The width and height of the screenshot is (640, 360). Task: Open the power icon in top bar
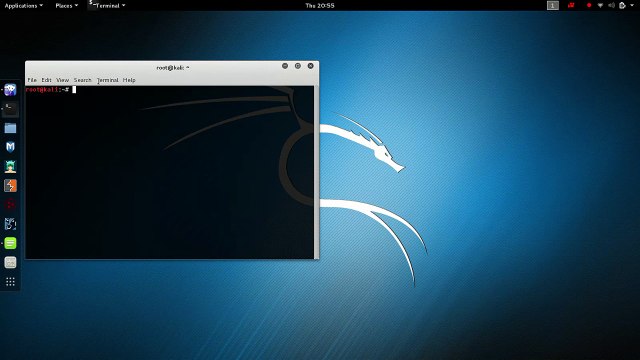click(622, 5)
